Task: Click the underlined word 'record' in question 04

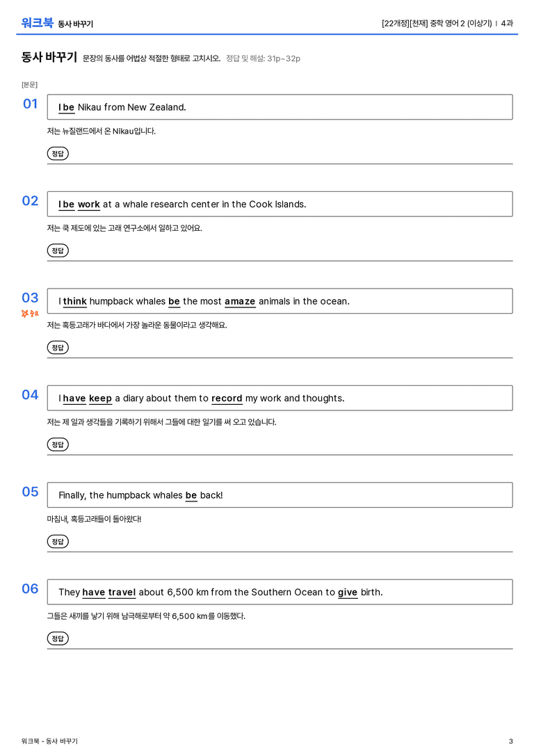Action: click(227, 399)
